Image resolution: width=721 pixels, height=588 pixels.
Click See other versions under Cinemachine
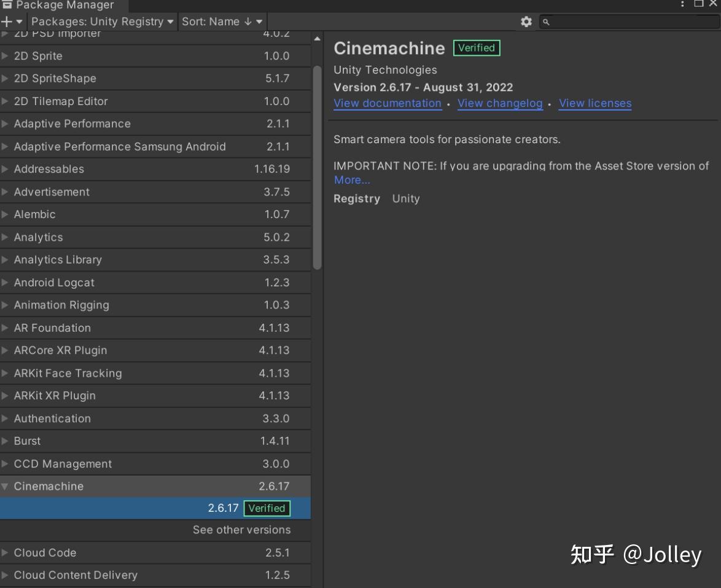coord(241,530)
